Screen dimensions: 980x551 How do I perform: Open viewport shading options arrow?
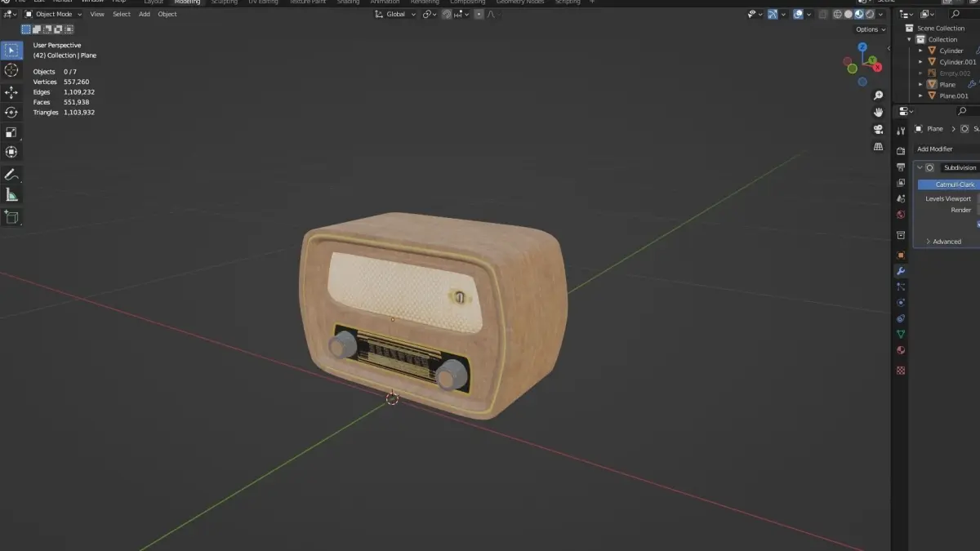[x=880, y=14]
